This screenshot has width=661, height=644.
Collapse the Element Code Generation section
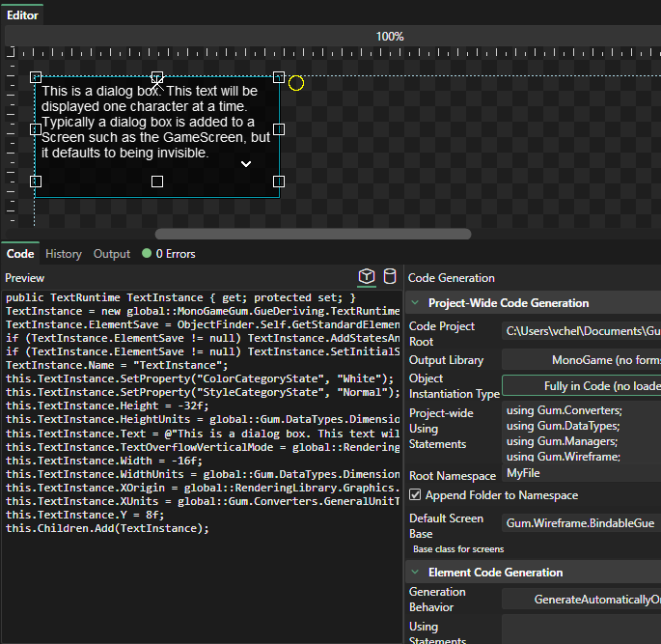[415, 573]
